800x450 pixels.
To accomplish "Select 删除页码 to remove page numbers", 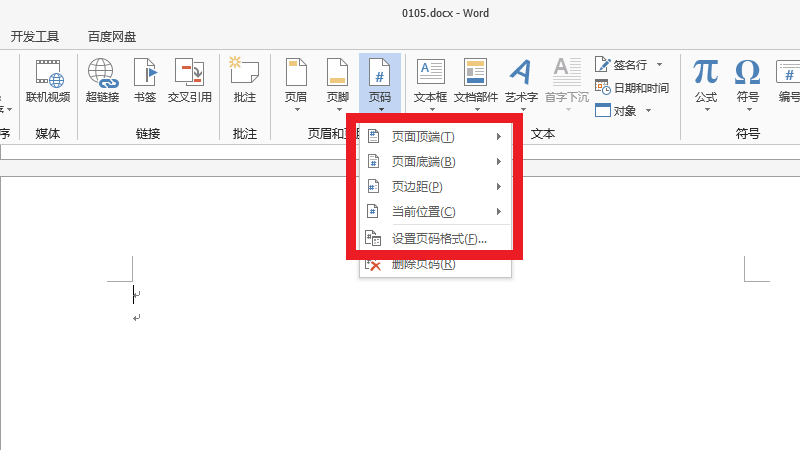I will tap(423, 265).
